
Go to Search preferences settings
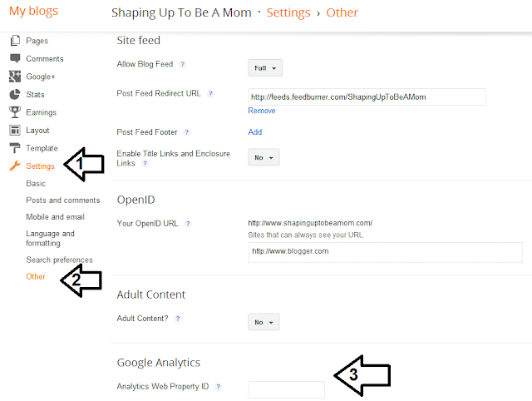pyautogui.click(x=59, y=260)
